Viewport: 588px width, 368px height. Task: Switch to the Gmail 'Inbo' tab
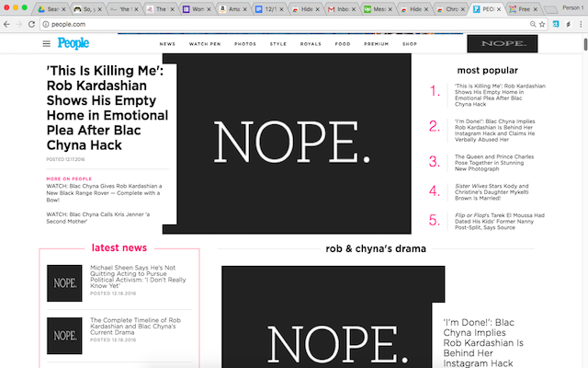click(x=341, y=9)
